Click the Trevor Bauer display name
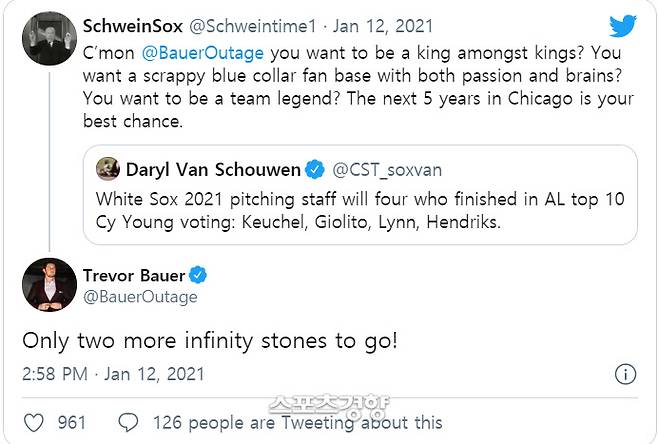The image size is (658, 444). 135,275
